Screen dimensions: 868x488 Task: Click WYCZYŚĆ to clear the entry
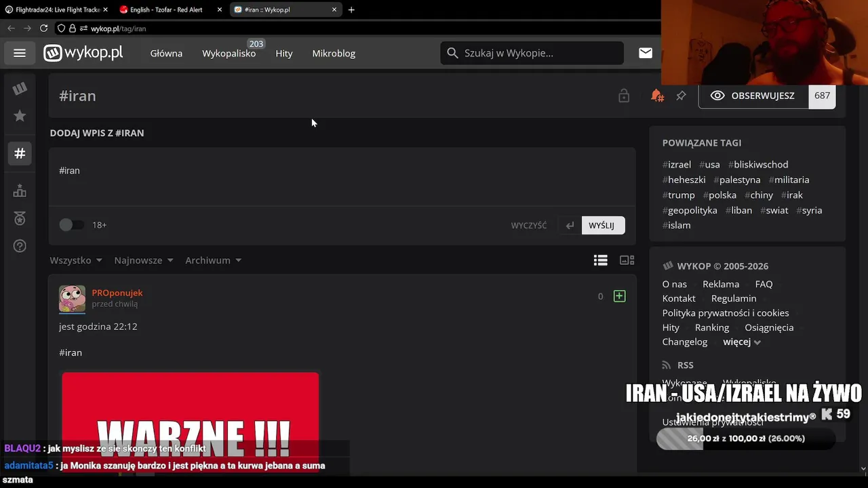(529, 225)
